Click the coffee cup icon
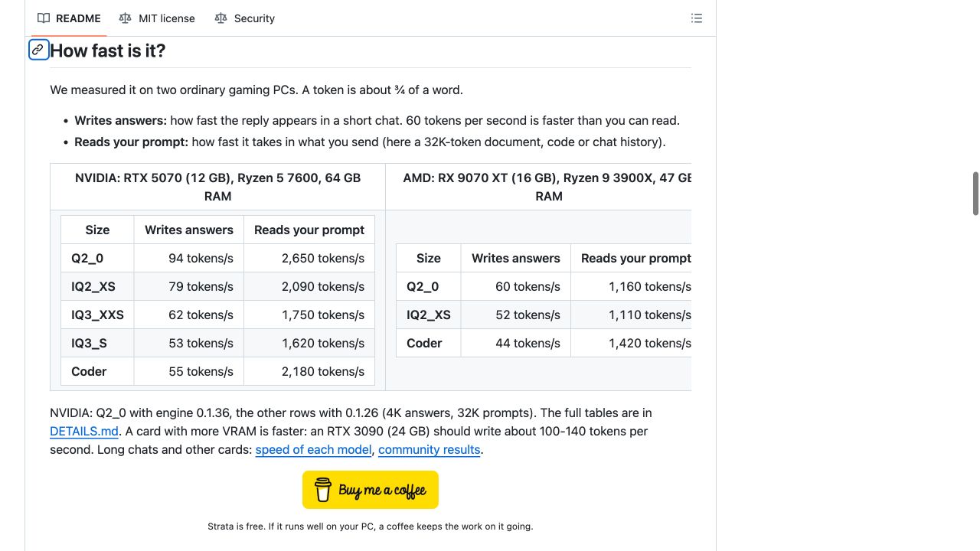Image resolution: width=980 pixels, height=551 pixels. pos(323,490)
